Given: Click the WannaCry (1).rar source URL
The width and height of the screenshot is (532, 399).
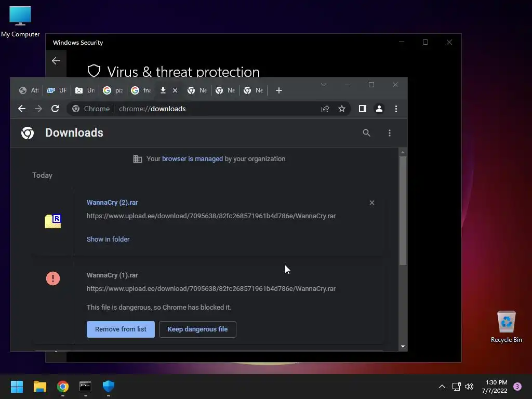Looking at the screenshot, I should pos(211,289).
